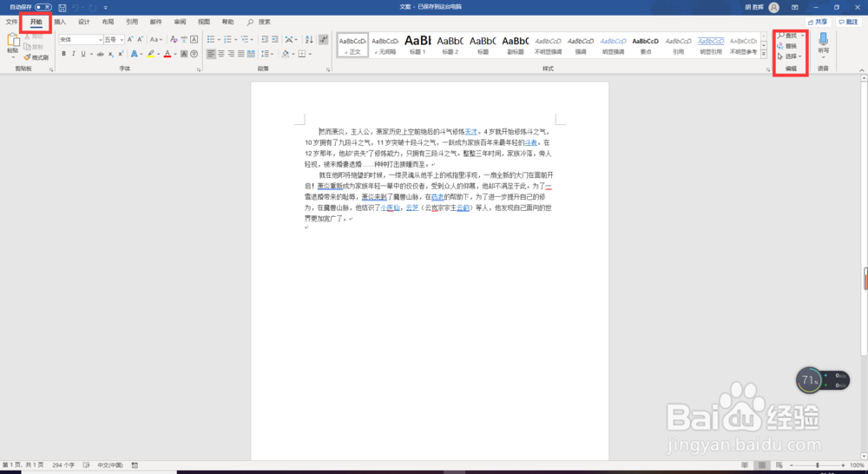This screenshot has height=474, width=868.
Task: Open the Select (选择) dropdown
Action: click(x=789, y=56)
